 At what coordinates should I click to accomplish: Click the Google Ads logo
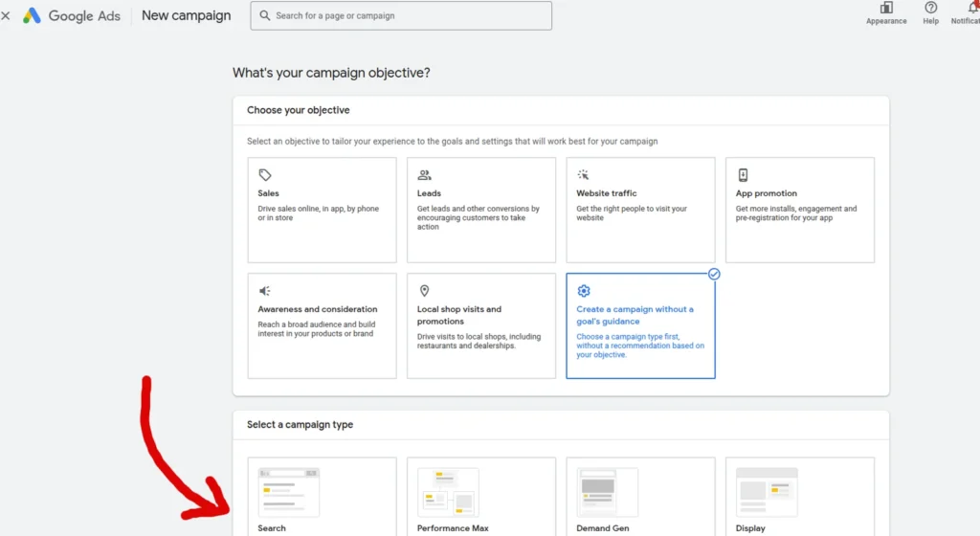pos(33,15)
